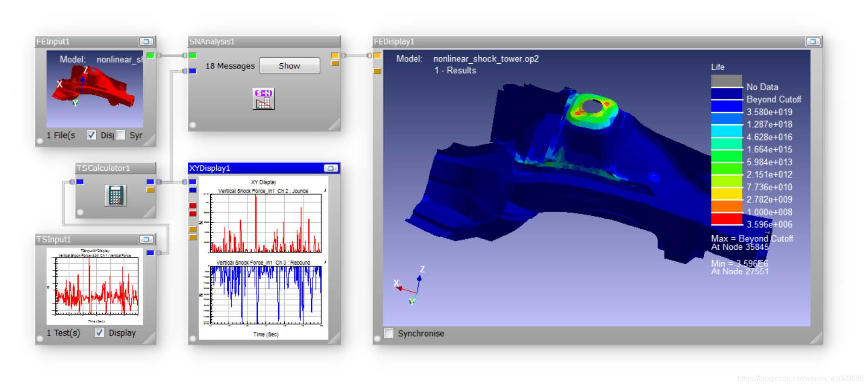Click the orange 1.000e+008 legend swatch
The image size is (868, 387).
pos(727,206)
